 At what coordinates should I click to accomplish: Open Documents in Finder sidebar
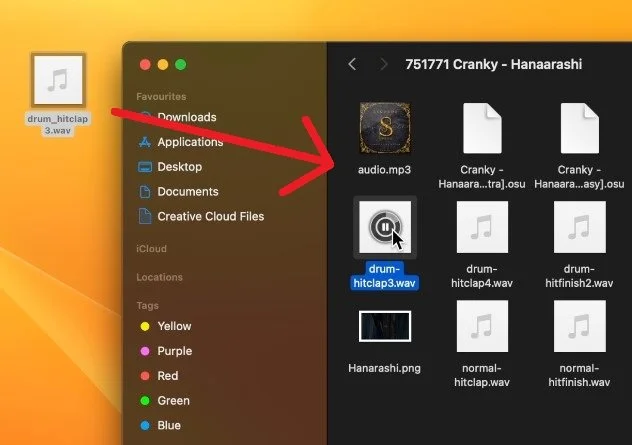[188, 191]
